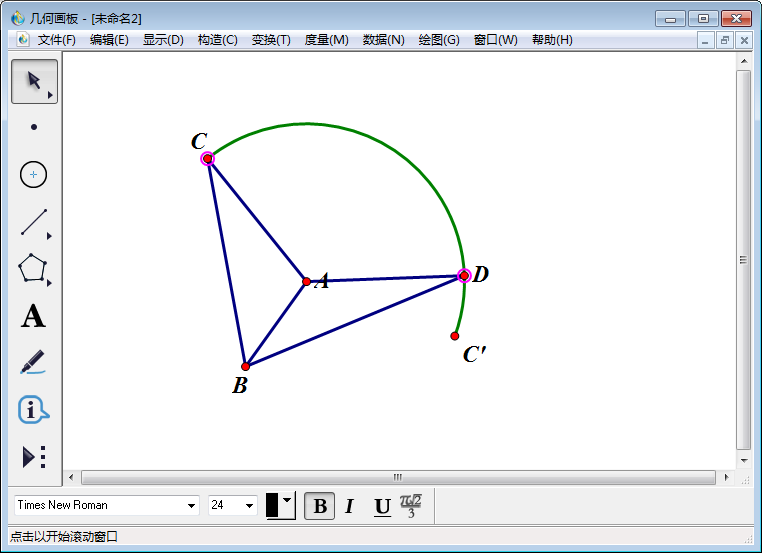Click the document icon in menu bar

click(x=23, y=39)
